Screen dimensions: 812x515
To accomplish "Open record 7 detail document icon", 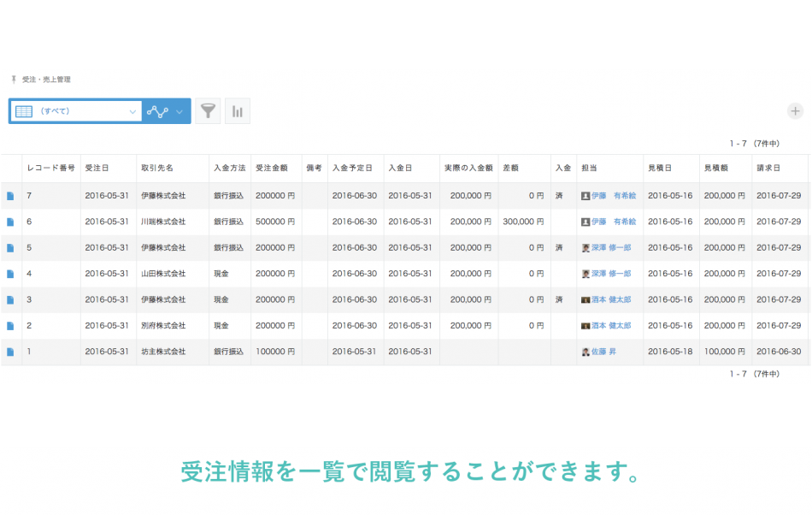I will coord(11,196).
